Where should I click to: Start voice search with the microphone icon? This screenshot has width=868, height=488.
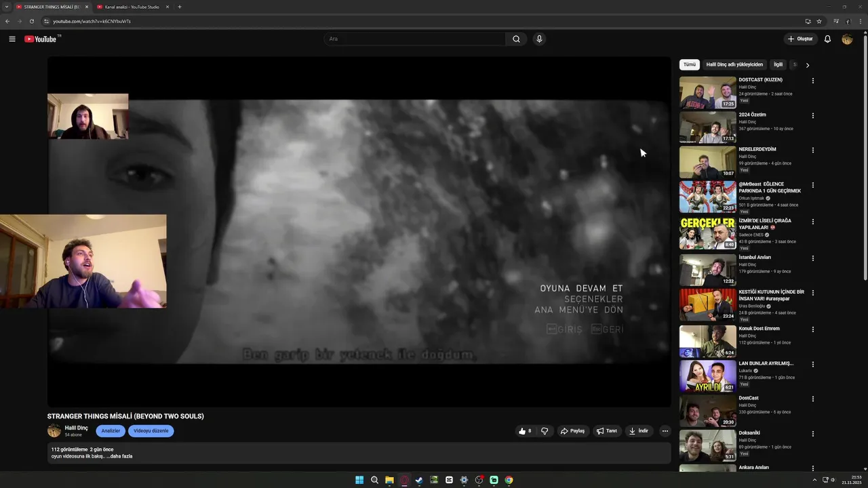[539, 39]
